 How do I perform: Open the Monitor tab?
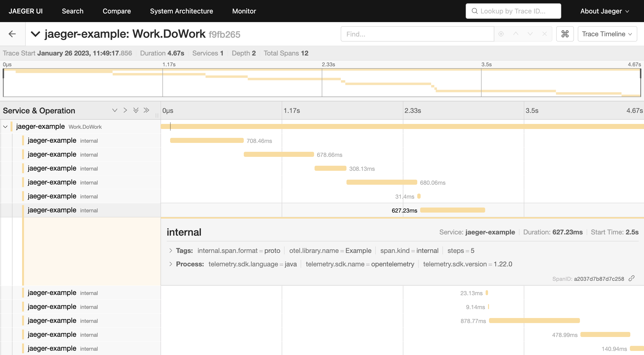(x=244, y=11)
